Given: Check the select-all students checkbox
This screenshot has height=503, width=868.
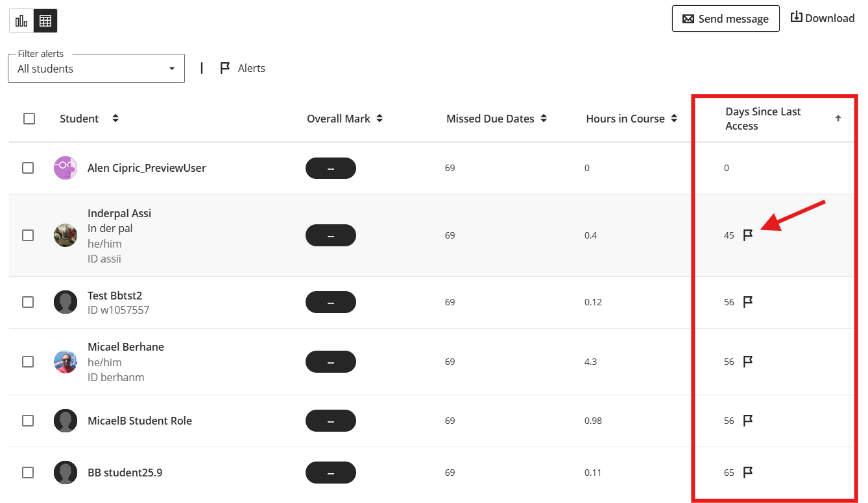Looking at the screenshot, I should tap(29, 118).
